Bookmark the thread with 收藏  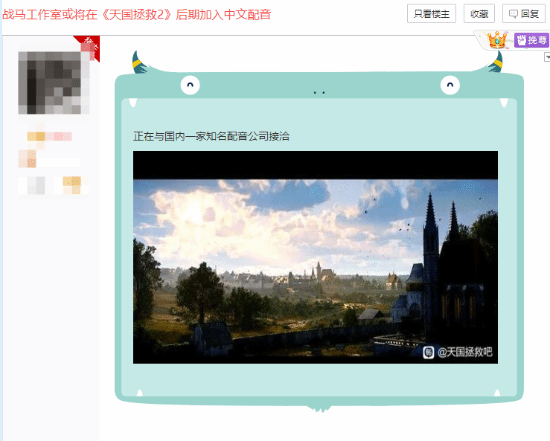click(479, 14)
